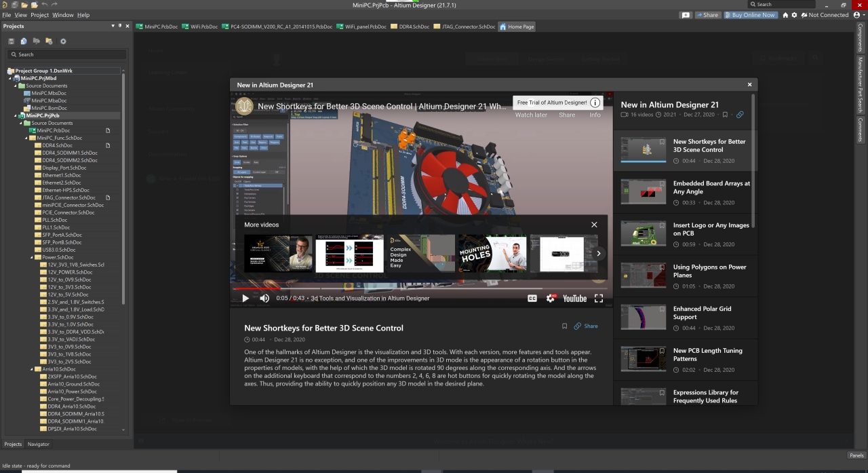The height and width of the screenshot is (473, 868).
Task: Open the Projects panel dropdown menu arrow
Action: pos(113,26)
